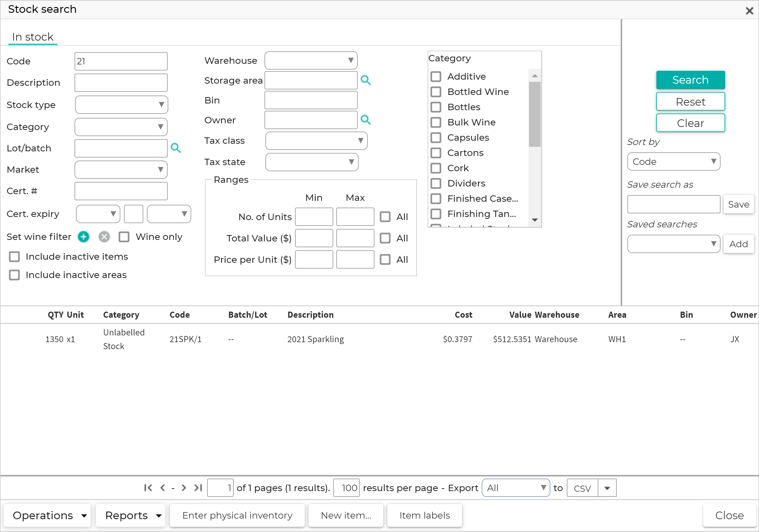Open the Tax class dropdown
Viewport: 759px width, 532px height.
(x=316, y=141)
